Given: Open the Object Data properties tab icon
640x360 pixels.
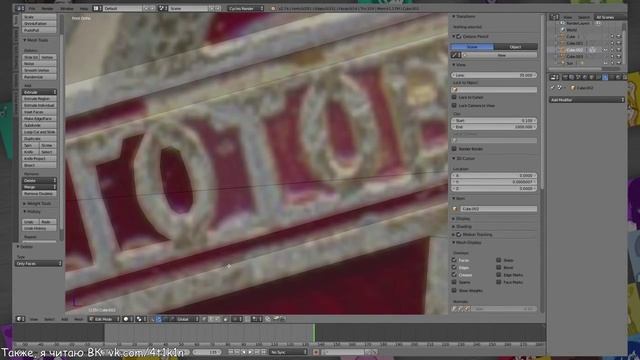Looking at the screenshot, I should 611,77.
